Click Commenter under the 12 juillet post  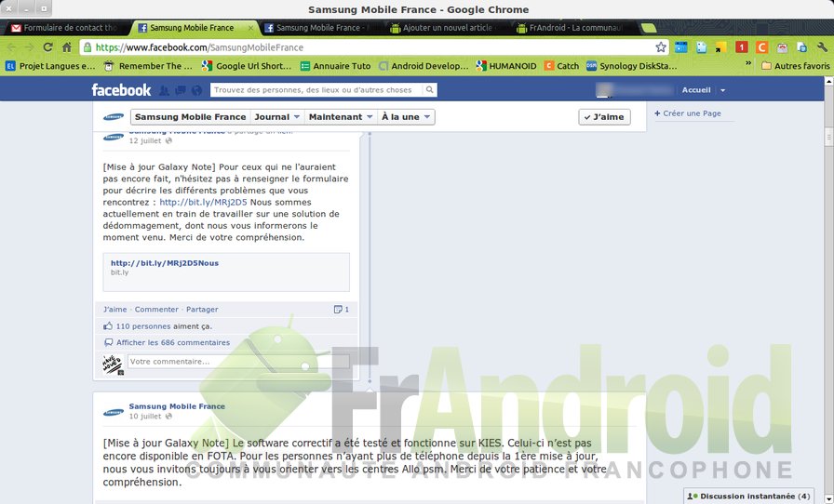coord(156,310)
